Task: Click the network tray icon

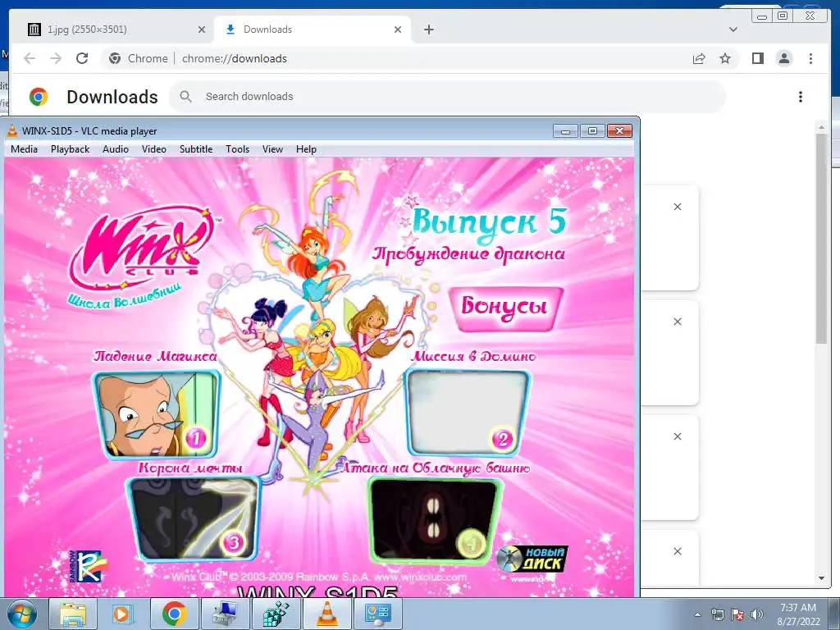Action: tap(717, 614)
